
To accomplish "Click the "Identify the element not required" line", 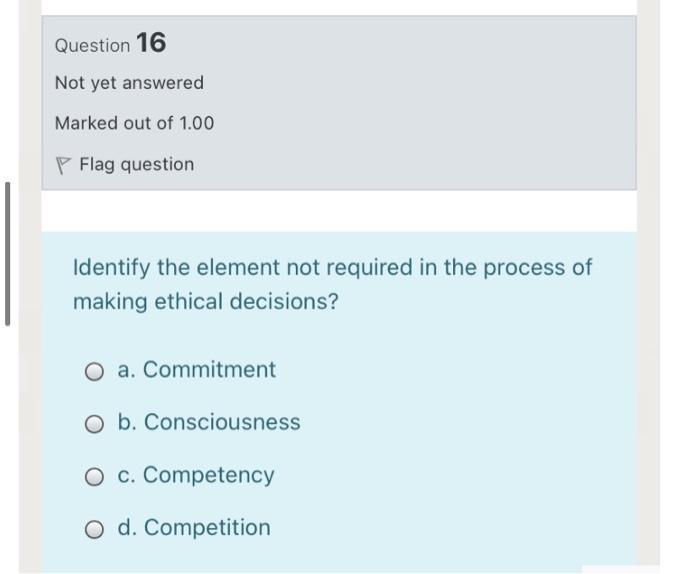I will coord(332,268).
